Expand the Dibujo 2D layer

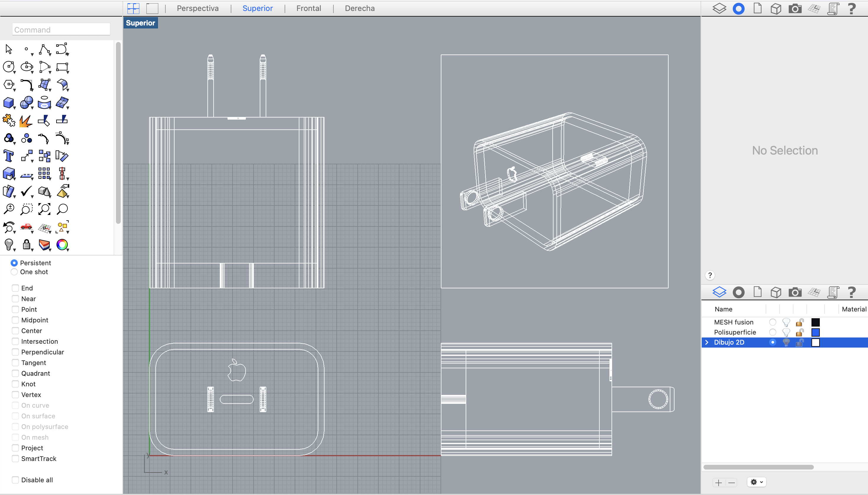click(x=707, y=342)
